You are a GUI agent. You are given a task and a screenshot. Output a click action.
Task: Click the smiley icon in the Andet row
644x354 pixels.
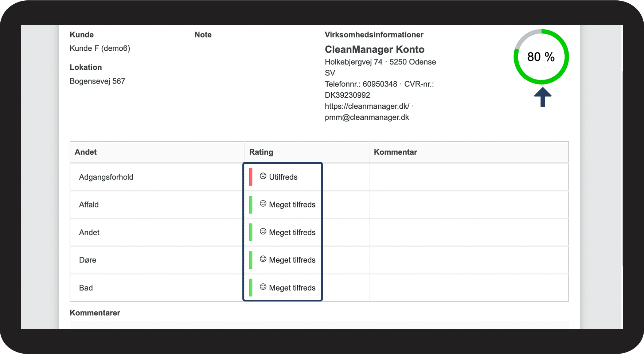263,232
